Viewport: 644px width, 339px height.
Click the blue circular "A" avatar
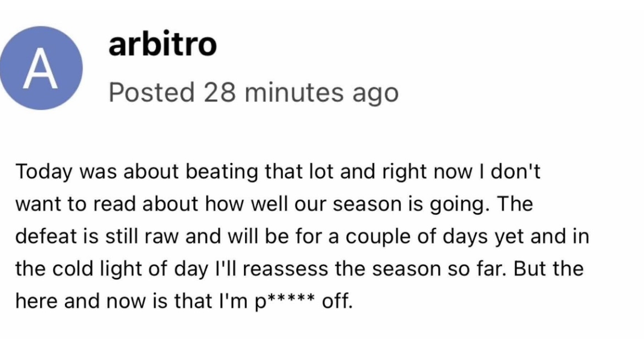[x=42, y=69]
